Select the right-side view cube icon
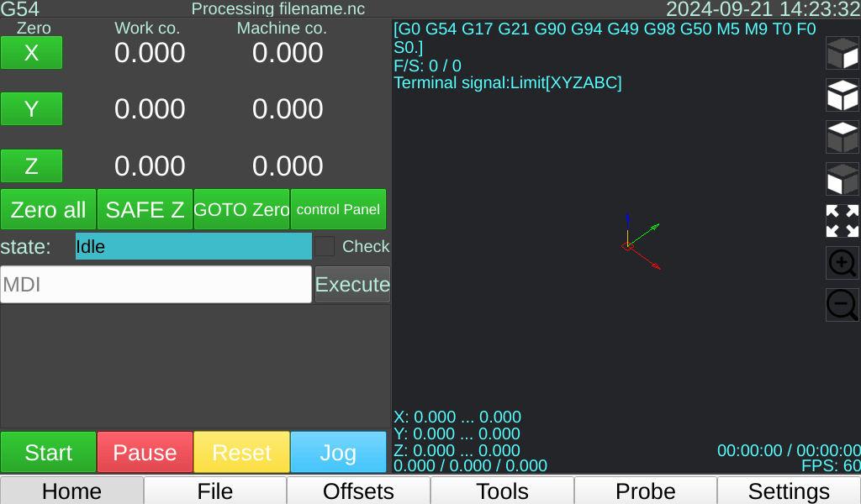 click(x=842, y=54)
